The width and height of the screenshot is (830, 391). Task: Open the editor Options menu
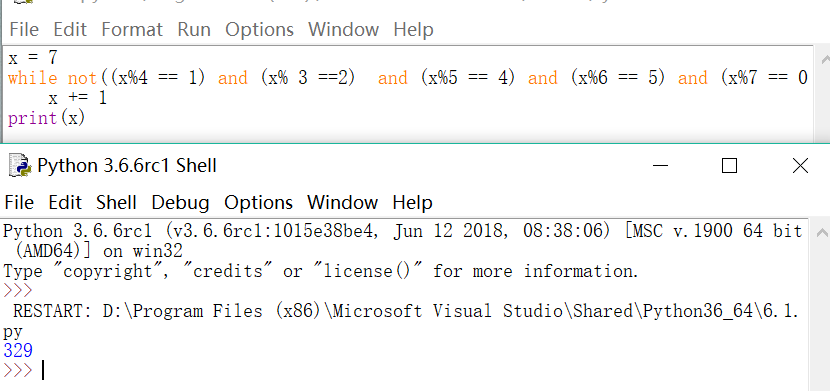point(259,30)
